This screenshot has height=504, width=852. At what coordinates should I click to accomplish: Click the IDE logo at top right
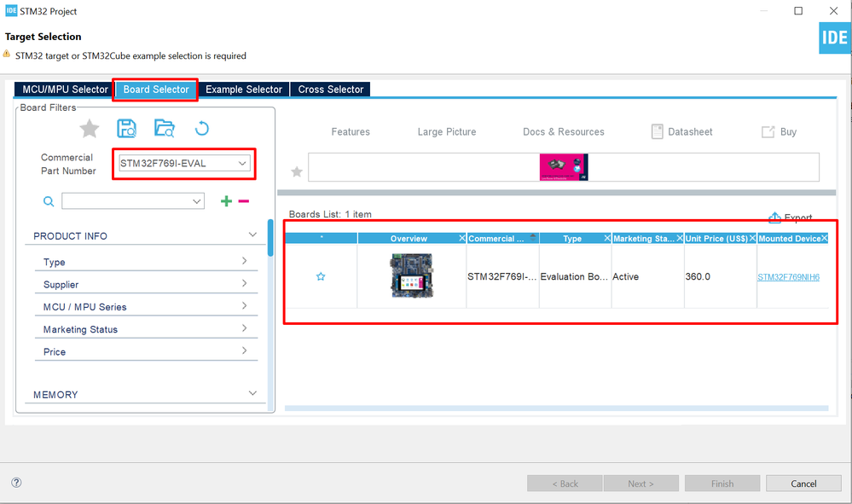835,38
